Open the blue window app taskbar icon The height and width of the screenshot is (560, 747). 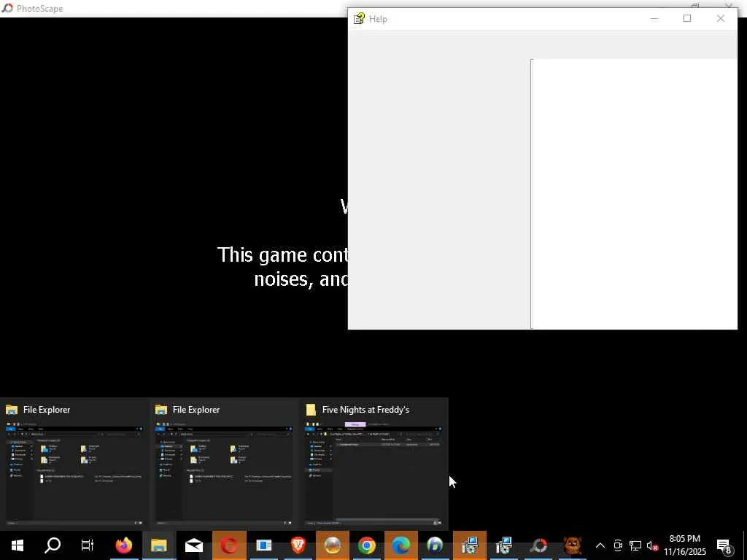(x=263, y=545)
